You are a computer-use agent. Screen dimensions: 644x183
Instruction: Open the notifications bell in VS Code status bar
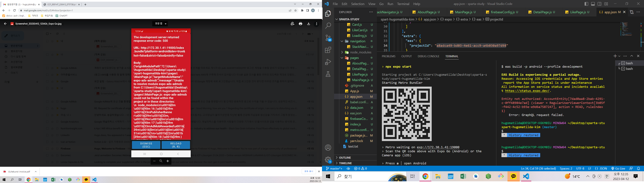[638, 169]
